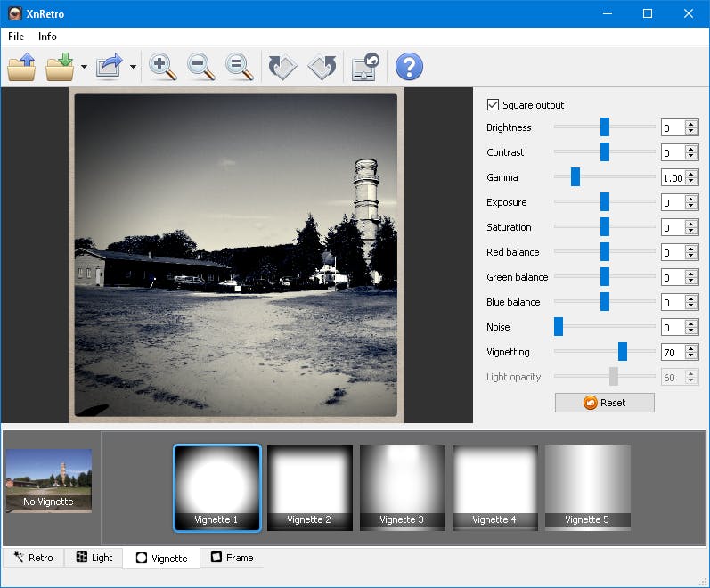Choose the No Vignette preview thumbnail

(x=49, y=480)
